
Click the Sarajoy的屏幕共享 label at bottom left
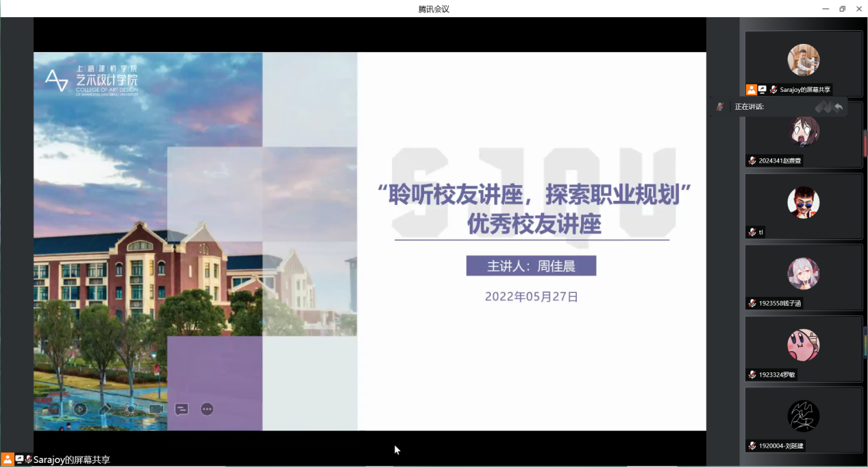coord(71,460)
